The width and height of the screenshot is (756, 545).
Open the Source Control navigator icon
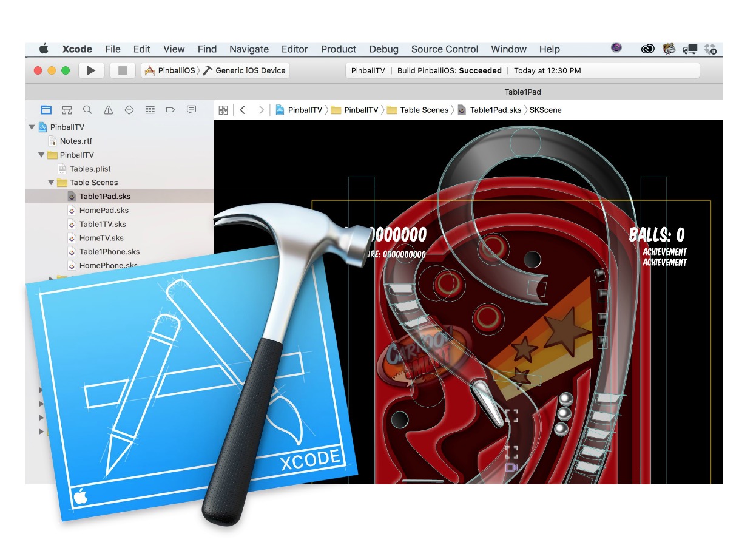coord(67,110)
